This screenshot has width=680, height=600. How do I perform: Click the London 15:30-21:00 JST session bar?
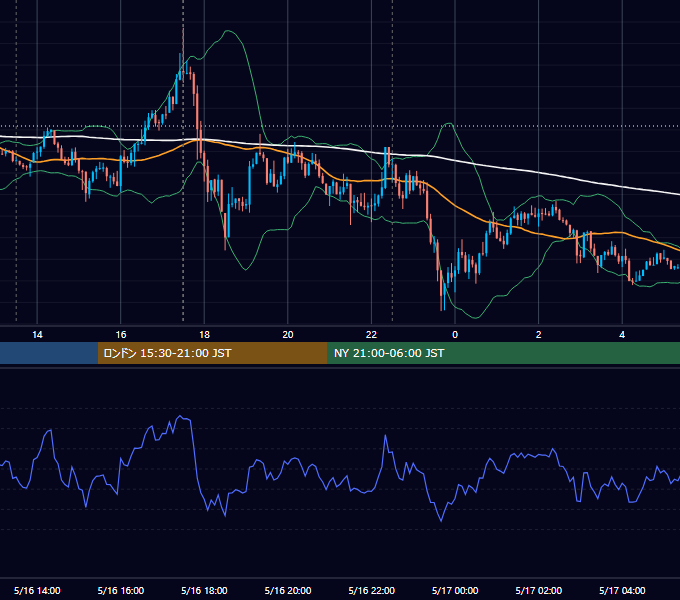212,353
